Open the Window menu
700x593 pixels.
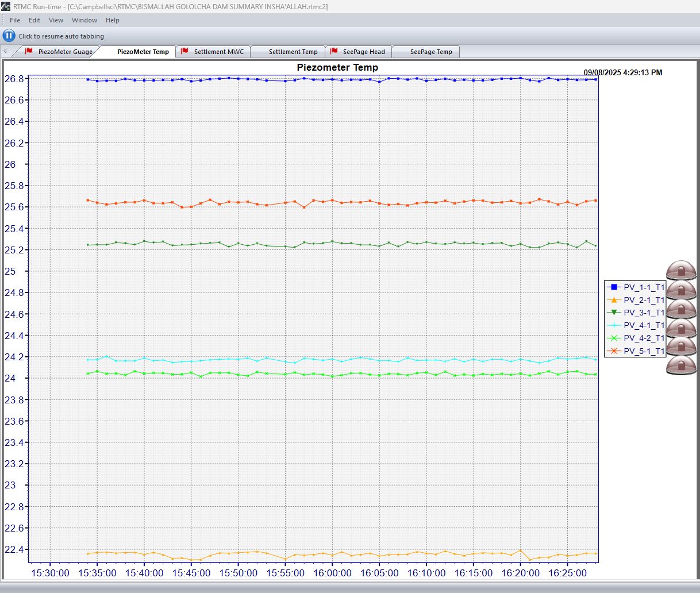[x=84, y=20]
